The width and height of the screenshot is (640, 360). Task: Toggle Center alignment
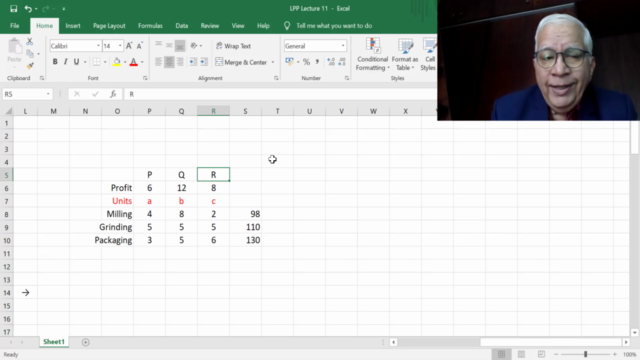pyautogui.click(x=169, y=62)
